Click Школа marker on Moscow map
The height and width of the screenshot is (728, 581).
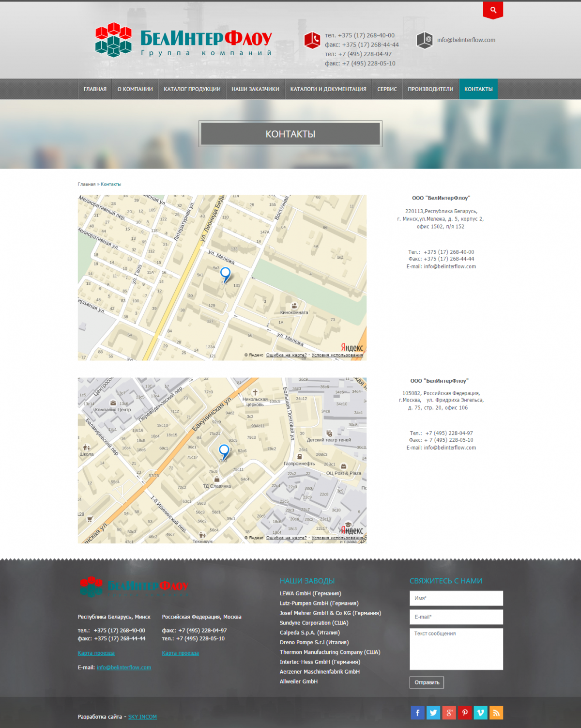point(86,448)
